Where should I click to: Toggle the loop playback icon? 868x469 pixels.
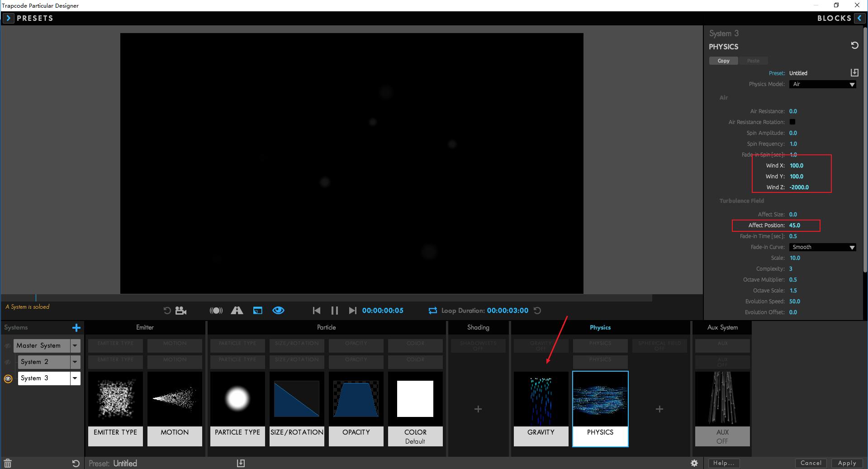[x=433, y=311]
